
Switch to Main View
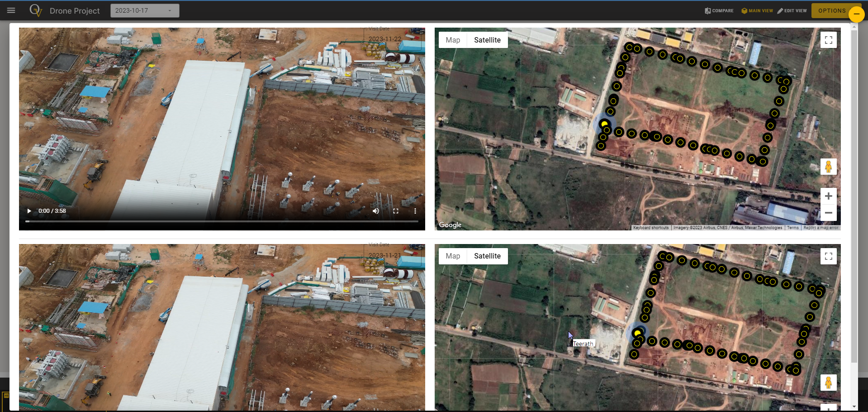(757, 10)
